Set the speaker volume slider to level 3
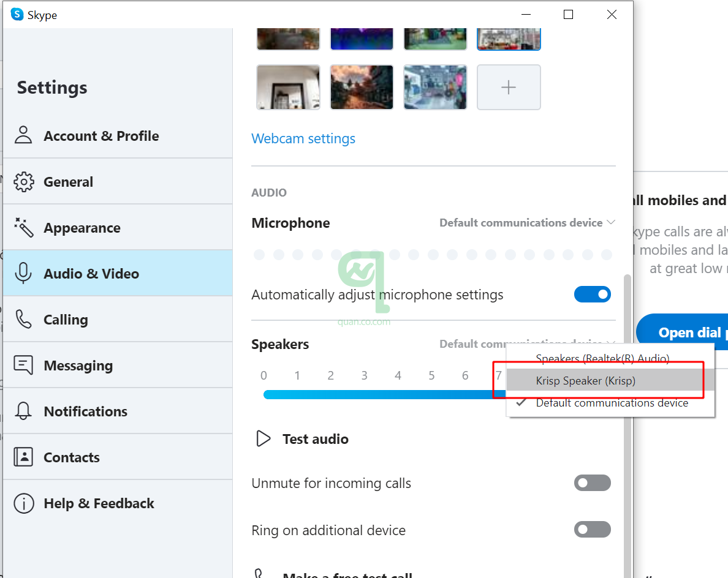Viewport: 728px width, 578px height. [x=365, y=395]
